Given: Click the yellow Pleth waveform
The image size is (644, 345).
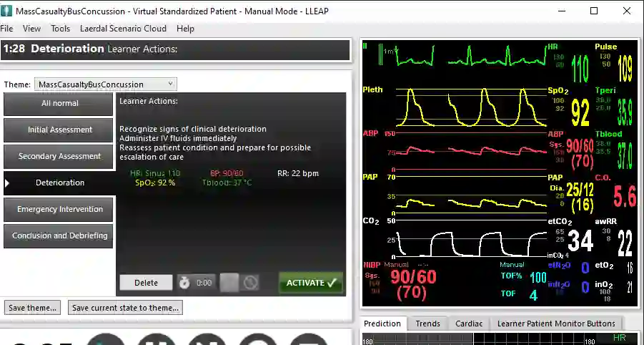Looking at the screenshot, I should point(471,107).
